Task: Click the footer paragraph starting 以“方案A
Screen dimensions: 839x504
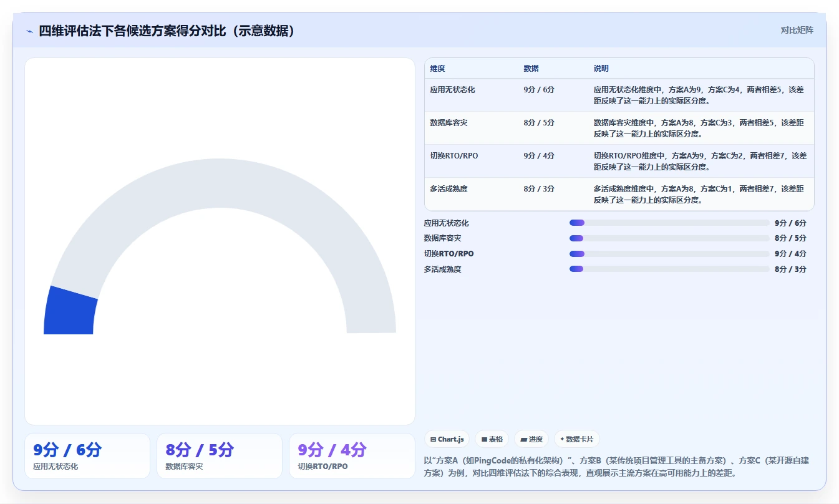Action: point(616,467)
